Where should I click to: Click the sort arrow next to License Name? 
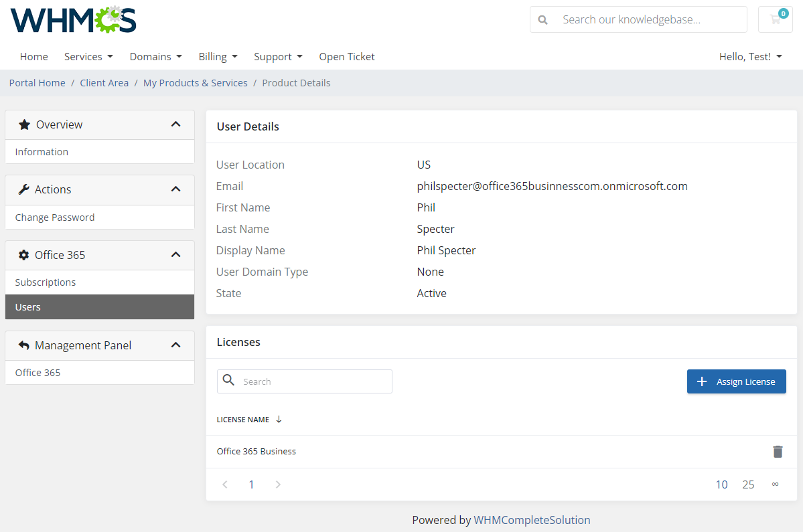tap(279, 420)
